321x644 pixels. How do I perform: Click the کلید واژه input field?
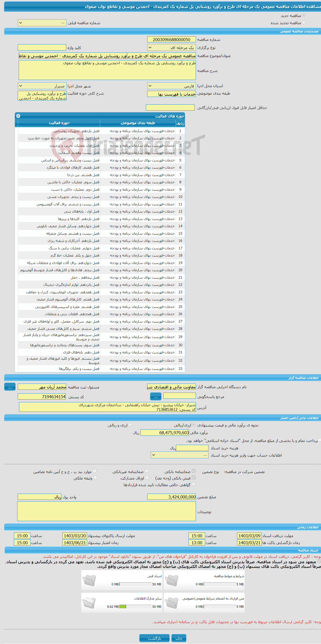coord(42,48)
